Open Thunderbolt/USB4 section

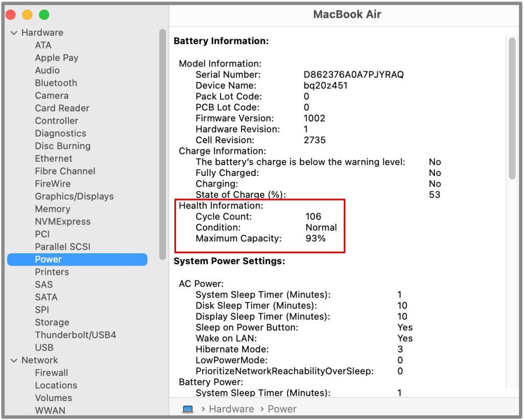(76, 335)
